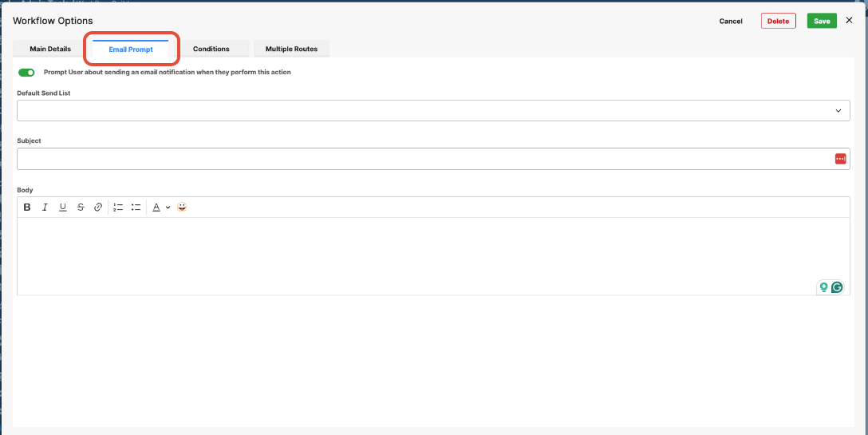Screen dimensions: 868x435
Task: Start a bulleted list
Action: pos(136,208)
